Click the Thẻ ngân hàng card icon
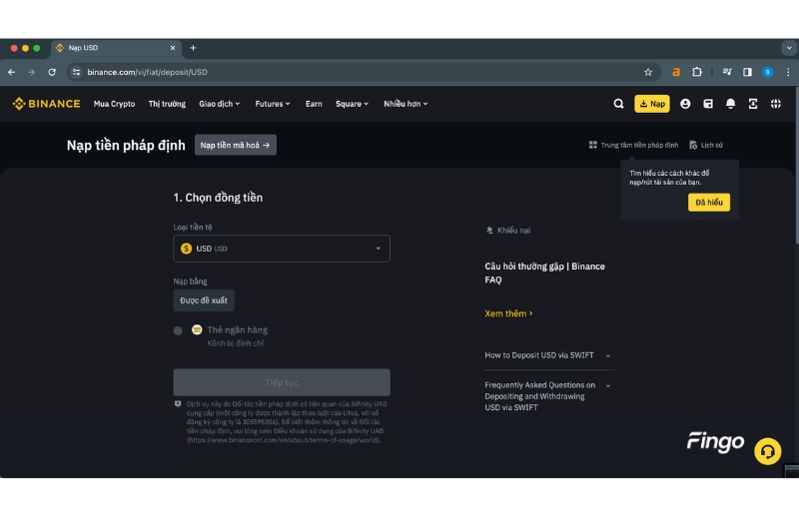Viewport: 799px width, 532px height. [197, 330]
